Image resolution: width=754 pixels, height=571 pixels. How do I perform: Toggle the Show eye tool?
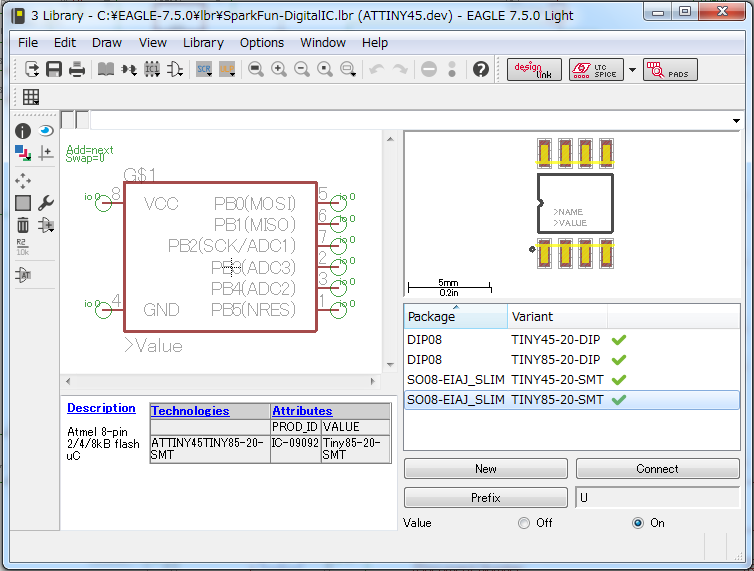tap(46, 131)
